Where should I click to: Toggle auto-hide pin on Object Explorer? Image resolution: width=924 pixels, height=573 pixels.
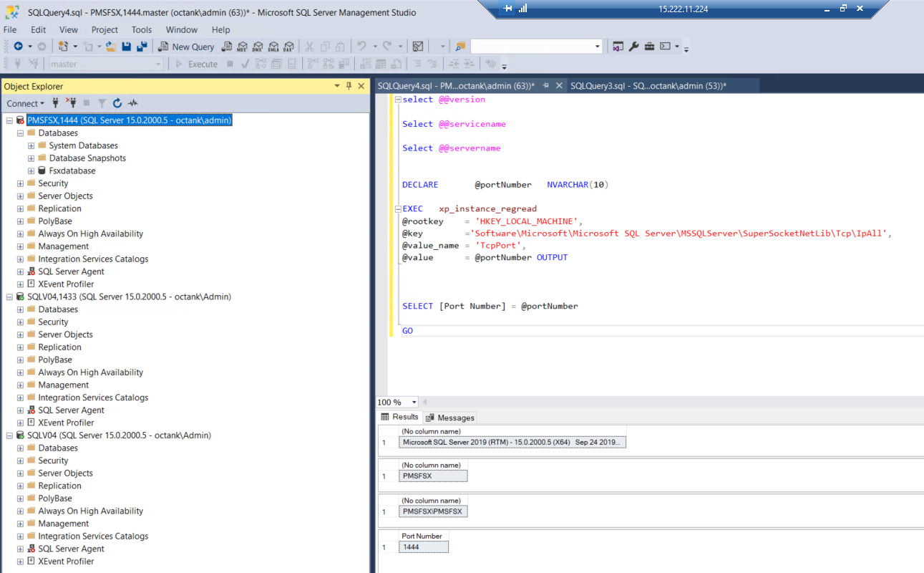pos(349,86)
